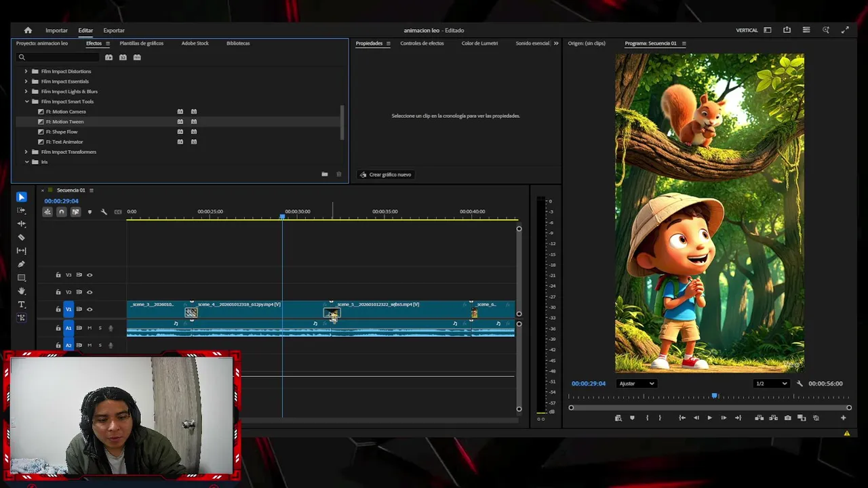The image size is (868, 488).
Task: Select the Rectangle tool
Action: tap(21, 278)
